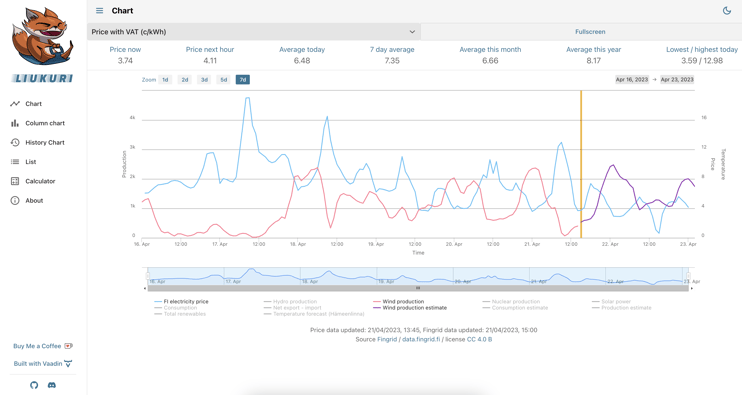Click the orange current-time marker line

pos(581,164)
